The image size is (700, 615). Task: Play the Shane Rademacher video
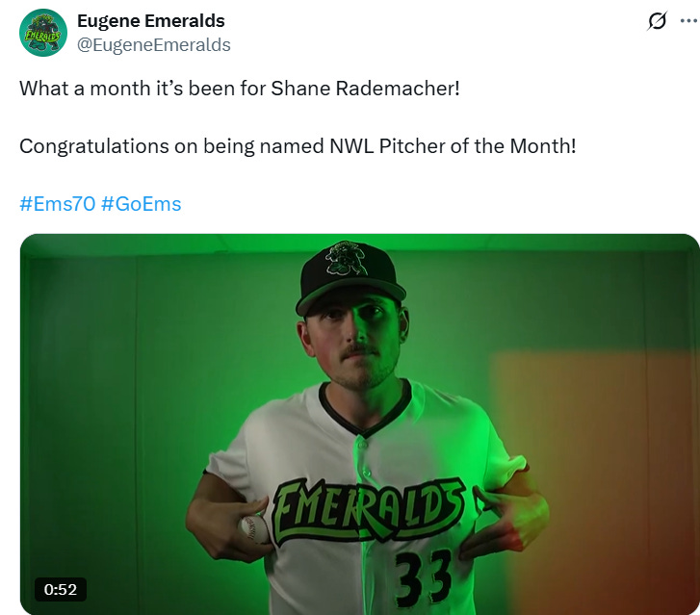click(x=360, y=424)
